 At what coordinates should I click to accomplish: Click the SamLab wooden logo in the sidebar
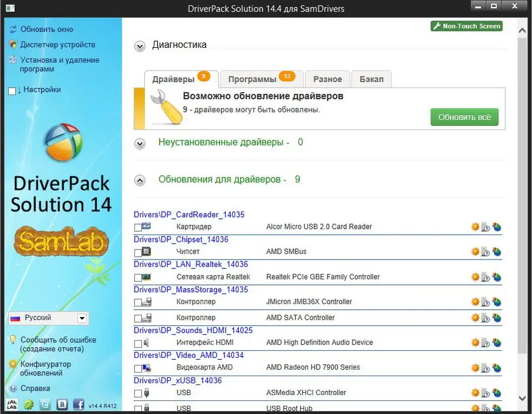pyautogui.click(x=61, y=241)
